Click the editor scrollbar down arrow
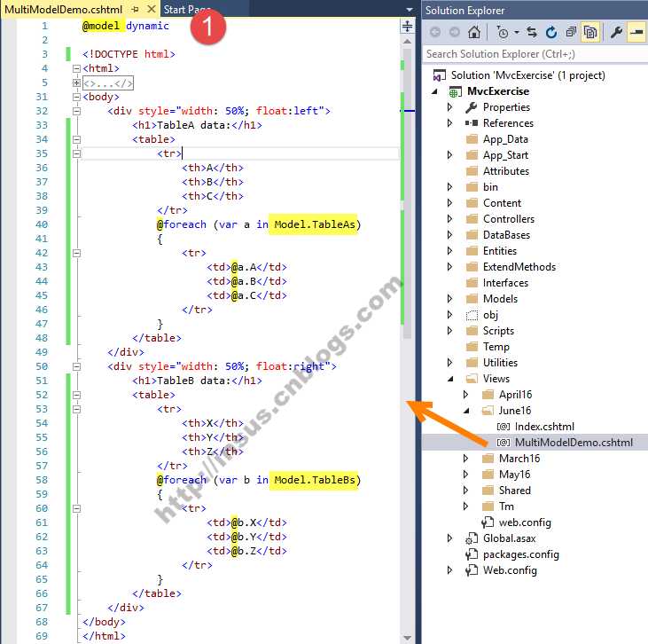Screen dimensions: 648x644 pos(407,638)
